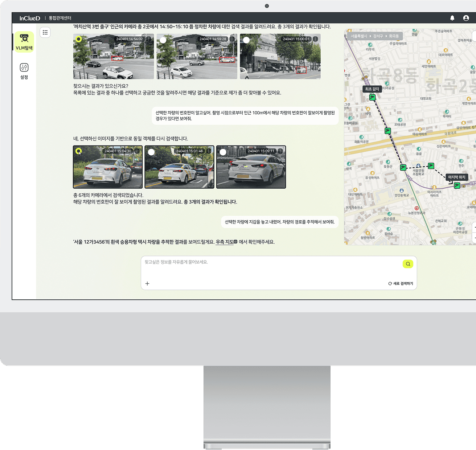Screen dimensions: 476x450
Task: Open options menu on 15:09:11 image
Action: [x=280, y=151]
